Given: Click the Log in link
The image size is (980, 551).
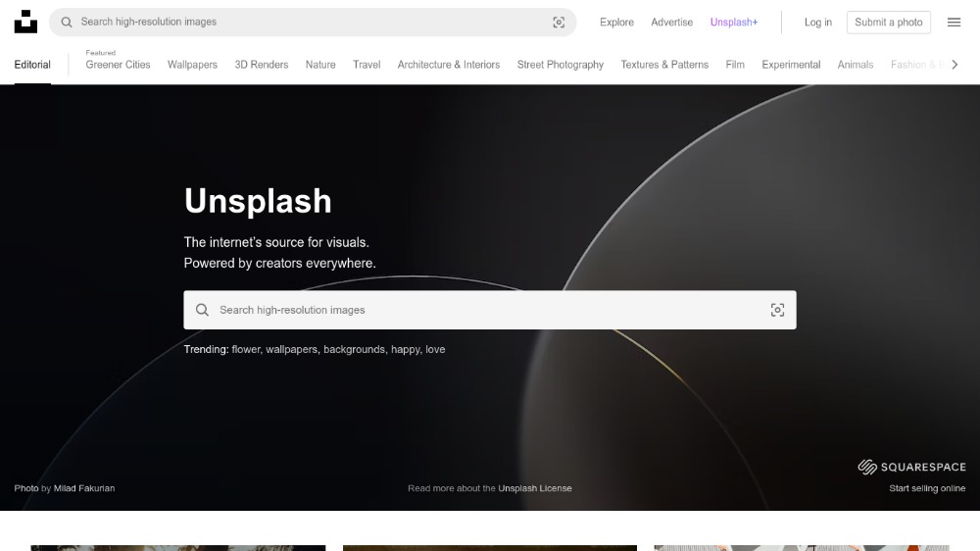Looking at the screenshot, I should pyautogui.click(x=818, y=23).
